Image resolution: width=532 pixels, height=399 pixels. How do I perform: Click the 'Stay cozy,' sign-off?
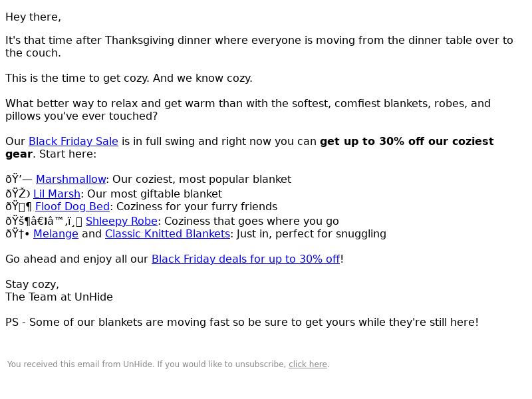[x=32, y=285]
